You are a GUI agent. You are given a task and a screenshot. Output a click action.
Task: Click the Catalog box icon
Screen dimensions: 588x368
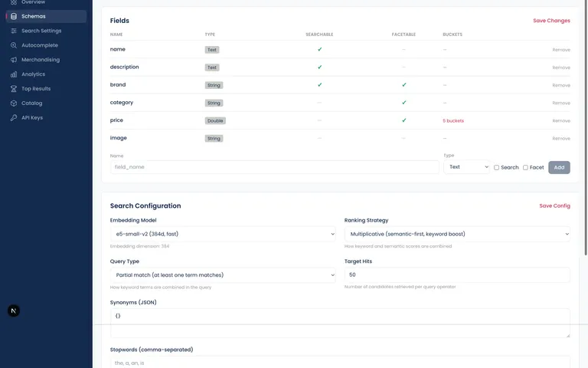pyautogui.click(x=14, y=103)
